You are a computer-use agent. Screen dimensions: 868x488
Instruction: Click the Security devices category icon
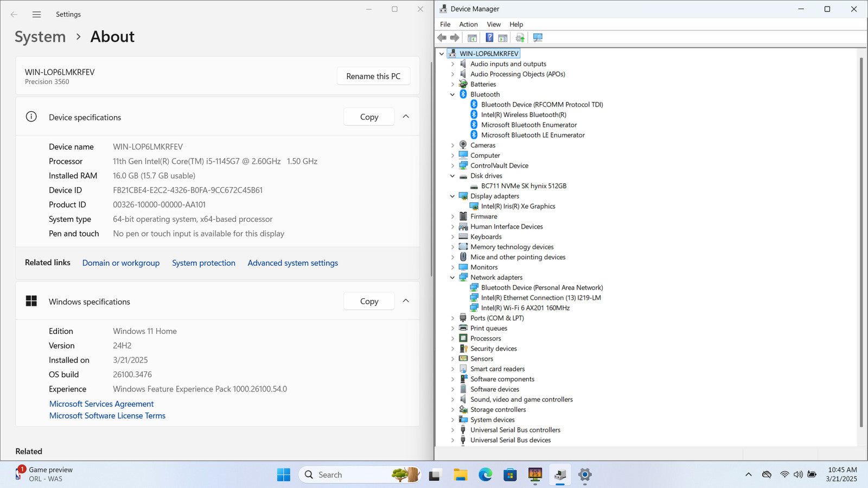tap(463, 349)
